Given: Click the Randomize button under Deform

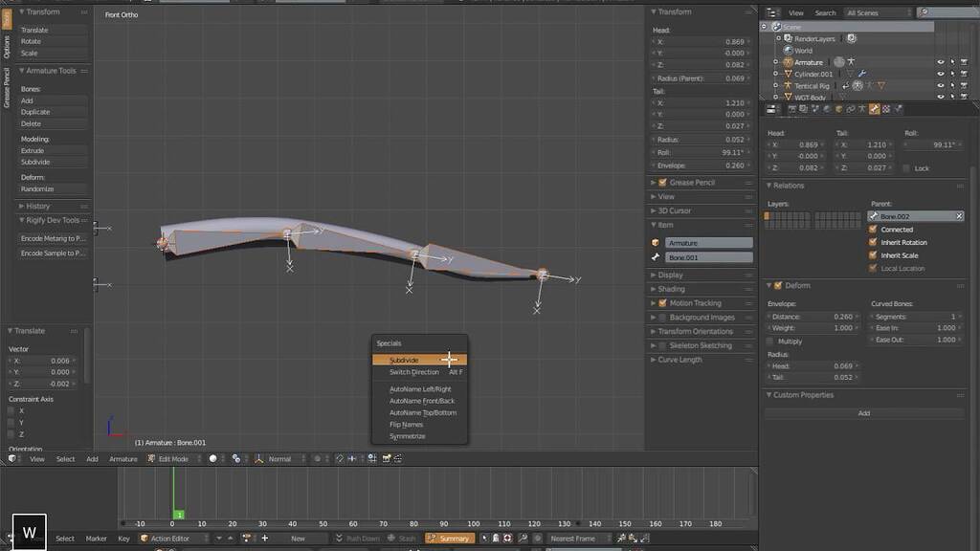Looking at the screenshot, I should [53, 188].
